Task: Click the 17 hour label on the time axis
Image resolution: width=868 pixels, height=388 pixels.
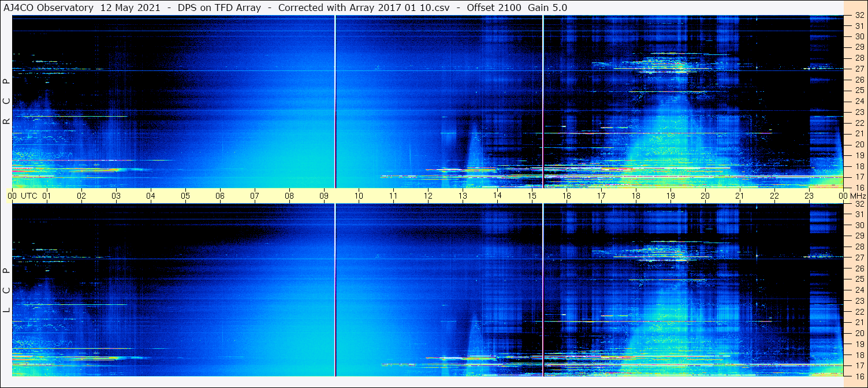Action: point(601,196)
